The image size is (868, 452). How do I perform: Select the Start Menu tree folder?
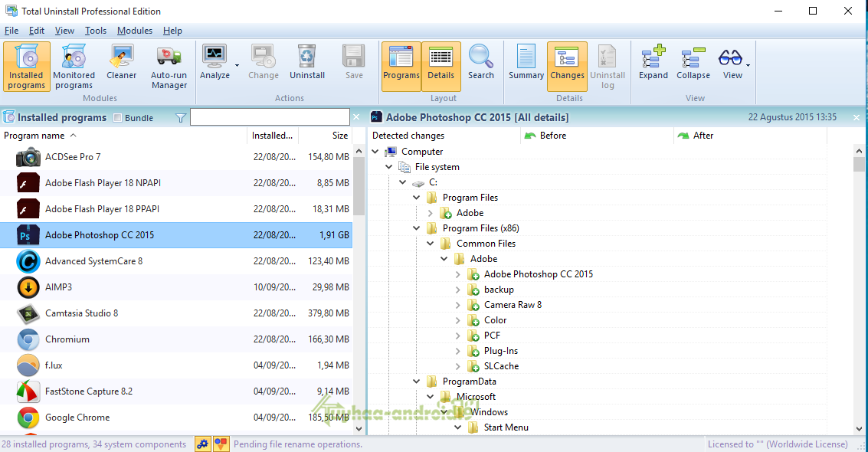coord(506,427)
